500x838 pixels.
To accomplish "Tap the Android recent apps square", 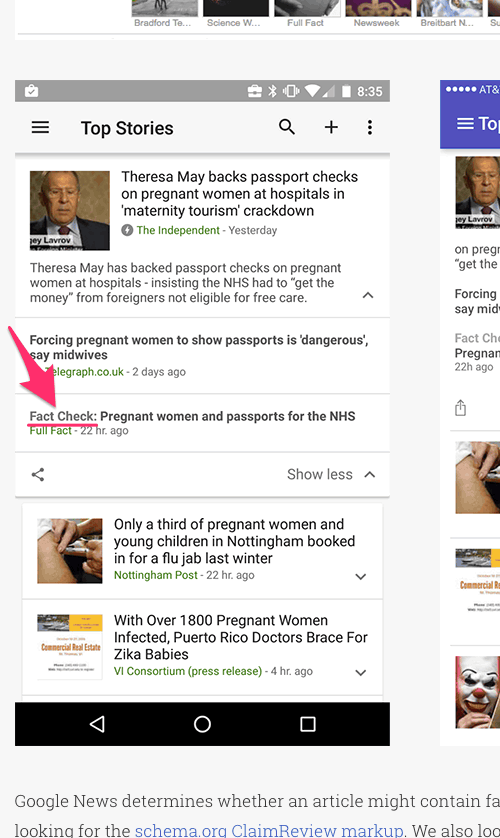I will [308, 724].
